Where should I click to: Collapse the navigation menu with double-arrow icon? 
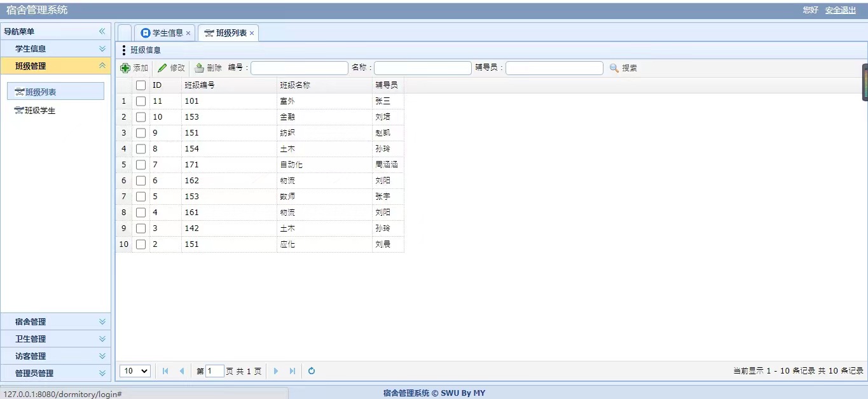[102, 31]
